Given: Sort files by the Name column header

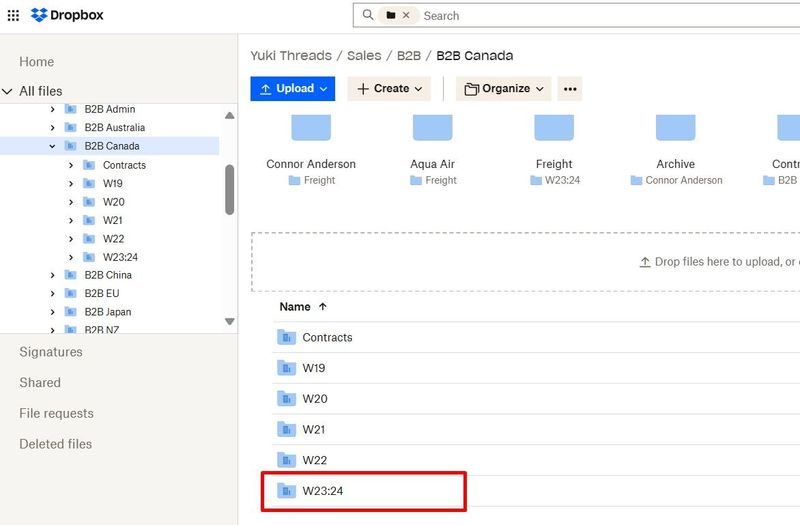Looking at the screenshot, I should [295, 307].
